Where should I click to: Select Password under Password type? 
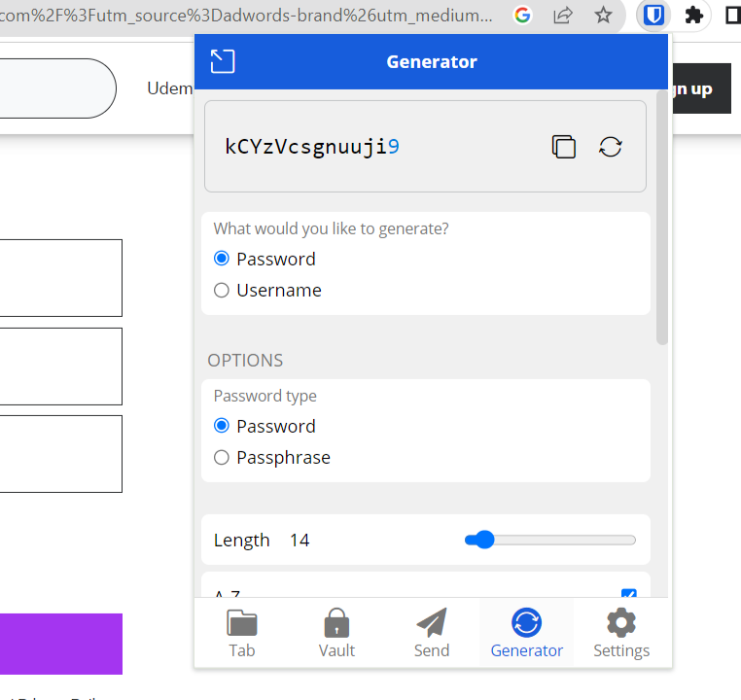(222, 426)
